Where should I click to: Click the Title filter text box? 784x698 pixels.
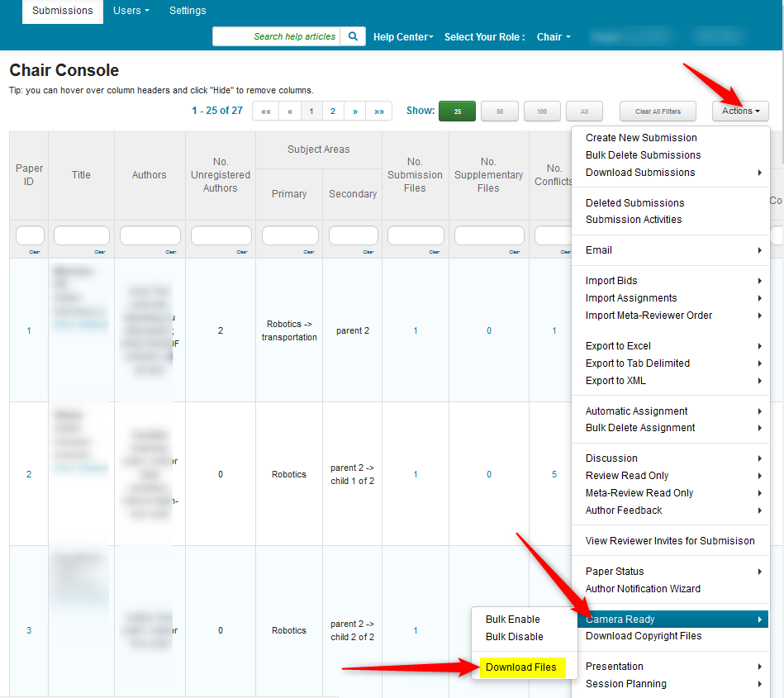tap(81, 236)
